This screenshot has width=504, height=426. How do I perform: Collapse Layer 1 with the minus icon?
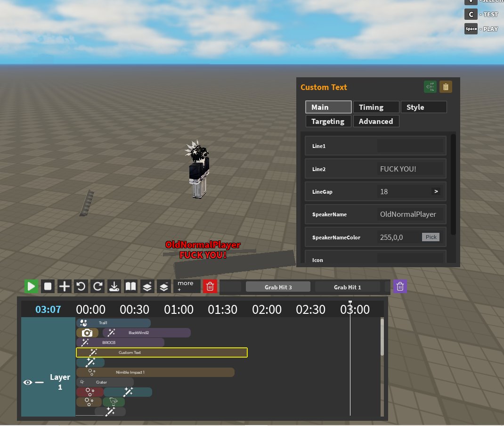(x=39, y=382)
